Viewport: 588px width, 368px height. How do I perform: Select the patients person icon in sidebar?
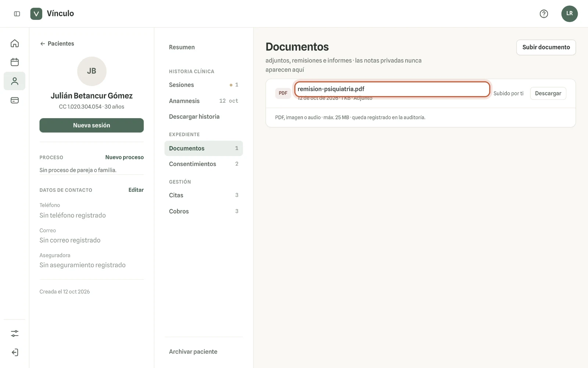15,81
